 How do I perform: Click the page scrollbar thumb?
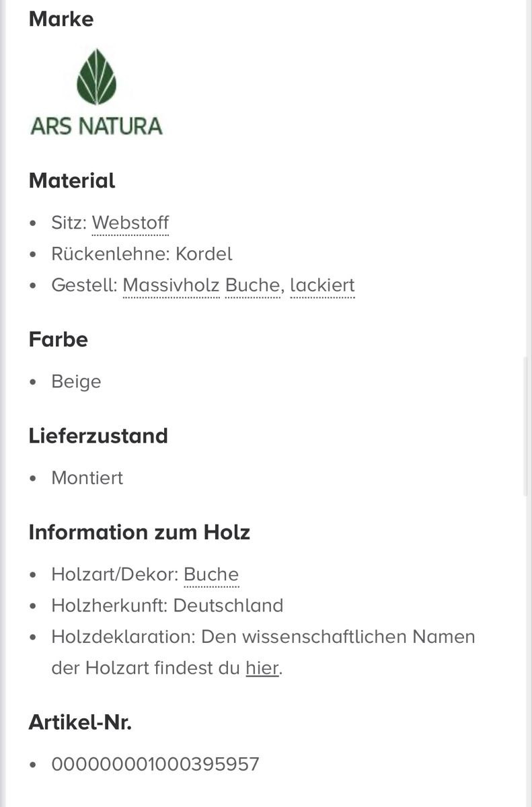point(527,427)
